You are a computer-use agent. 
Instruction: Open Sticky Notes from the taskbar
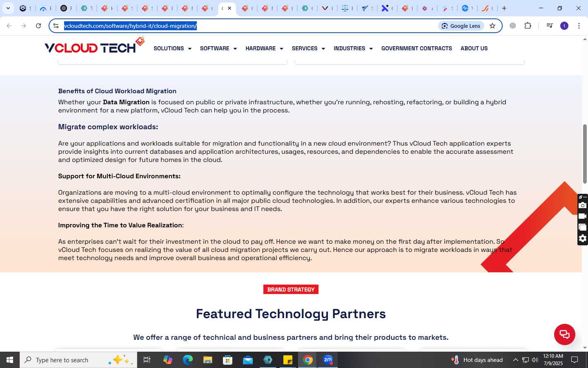287,360
